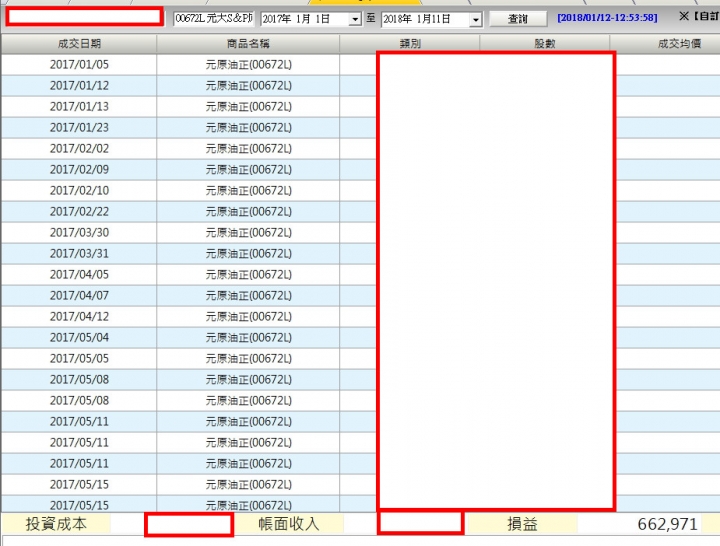720x546 pixels.
Task: Click the 查詢 query button
Action: tap(518, 19)
